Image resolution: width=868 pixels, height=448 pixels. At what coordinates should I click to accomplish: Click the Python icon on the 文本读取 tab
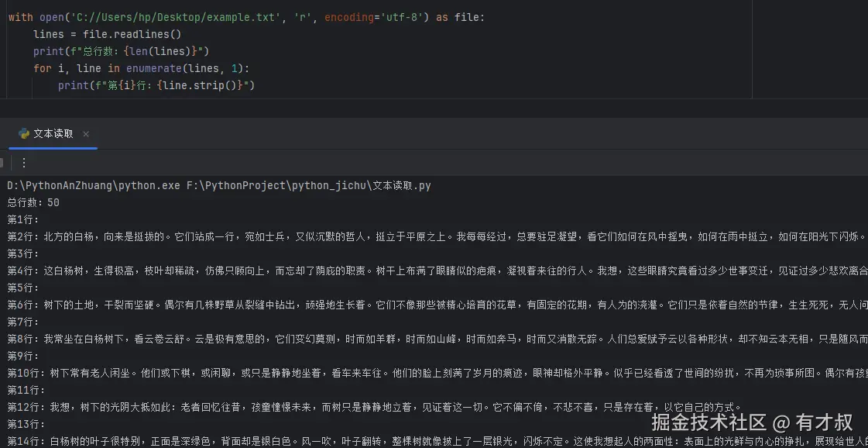[x=24, y=133]
